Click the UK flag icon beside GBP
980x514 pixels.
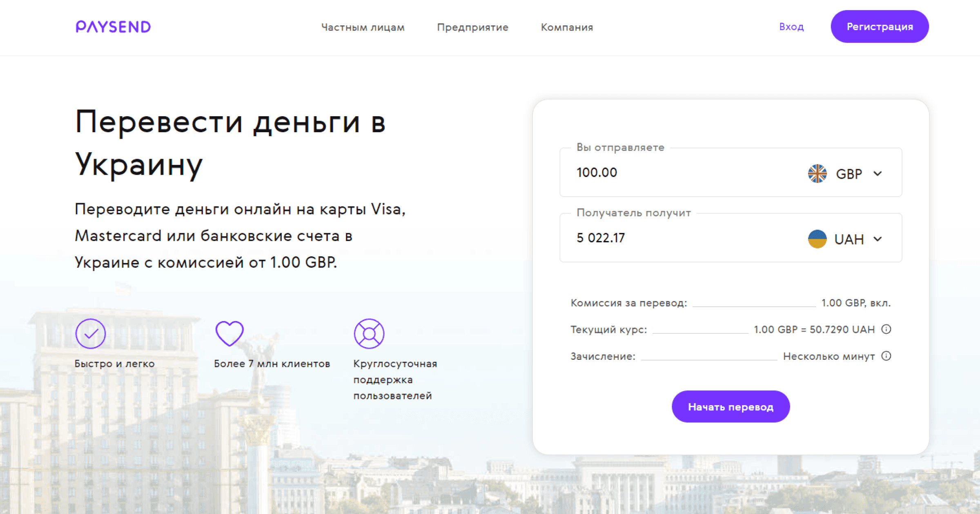point(817,173)
